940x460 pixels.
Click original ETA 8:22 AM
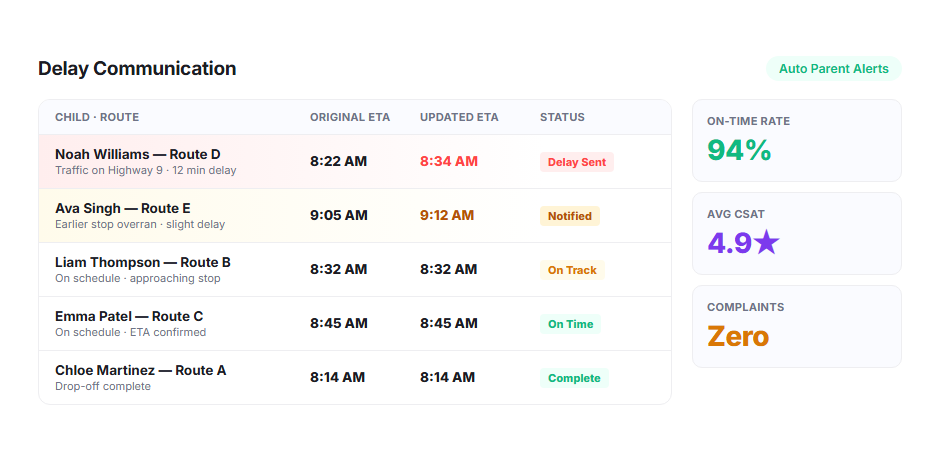(x=338, y=161)
